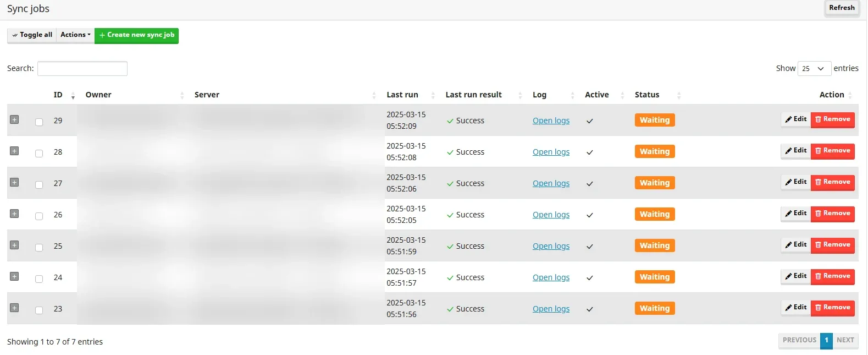Expand details for sync job 28
The height and width of the screenshot is (355, 868).
click(14, 151)
